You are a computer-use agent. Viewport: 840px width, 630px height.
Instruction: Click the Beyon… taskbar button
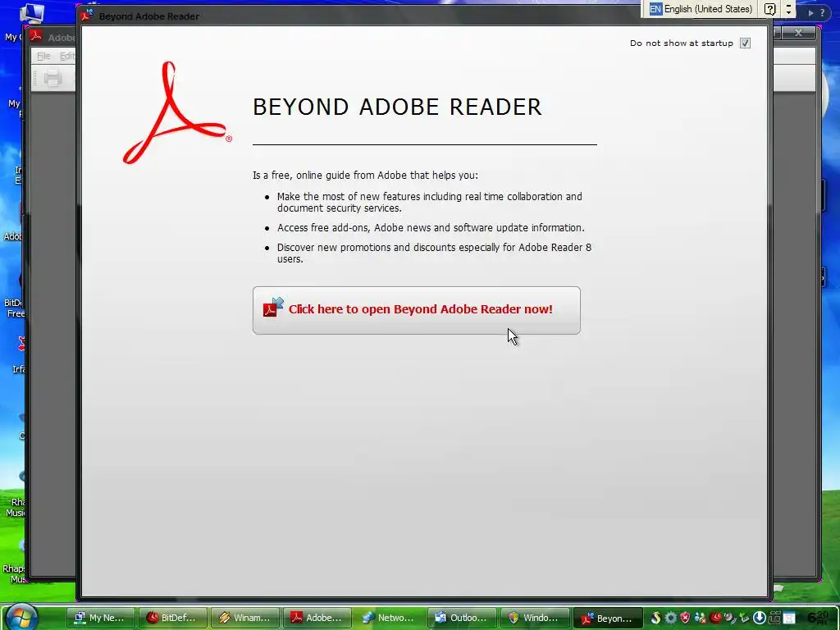click(607, 618)
